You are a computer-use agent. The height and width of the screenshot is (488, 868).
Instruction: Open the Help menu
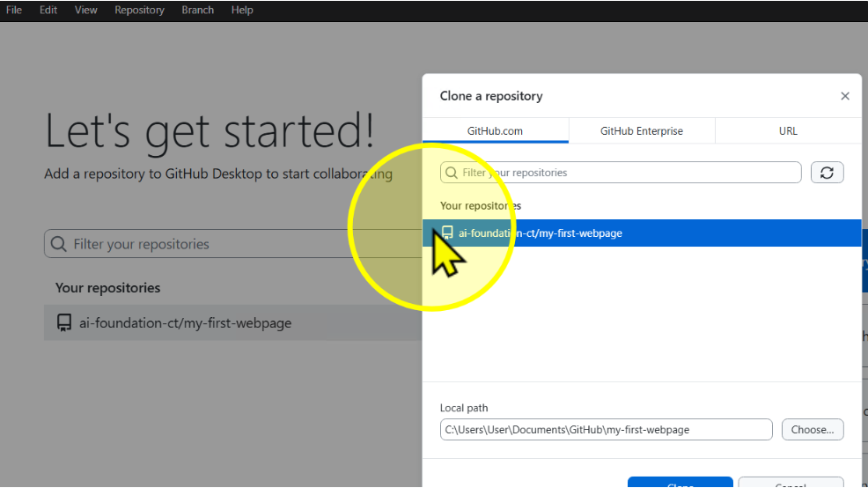pyautogui.click(x=242, y=10)
